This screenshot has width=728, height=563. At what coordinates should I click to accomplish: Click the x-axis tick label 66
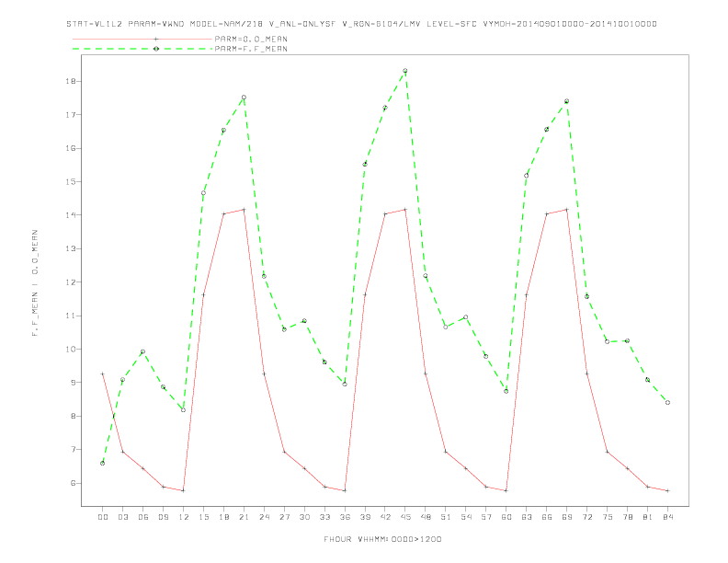pyautogui.click(x=547, y=517)
